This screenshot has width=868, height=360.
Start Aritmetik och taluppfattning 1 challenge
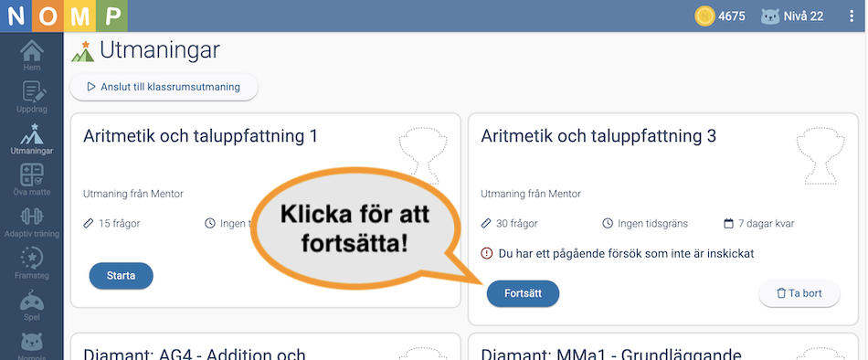121,276
